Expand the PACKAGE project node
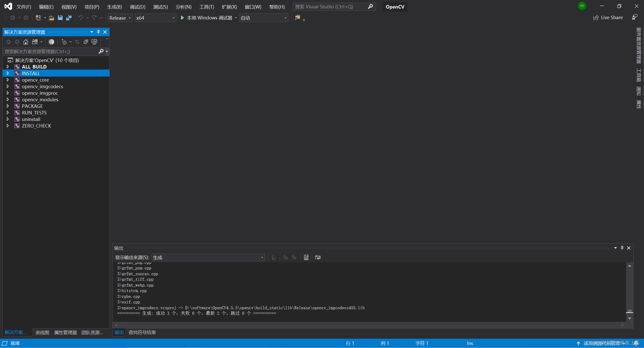The image size is (644, 348). [x=8, y=106]
